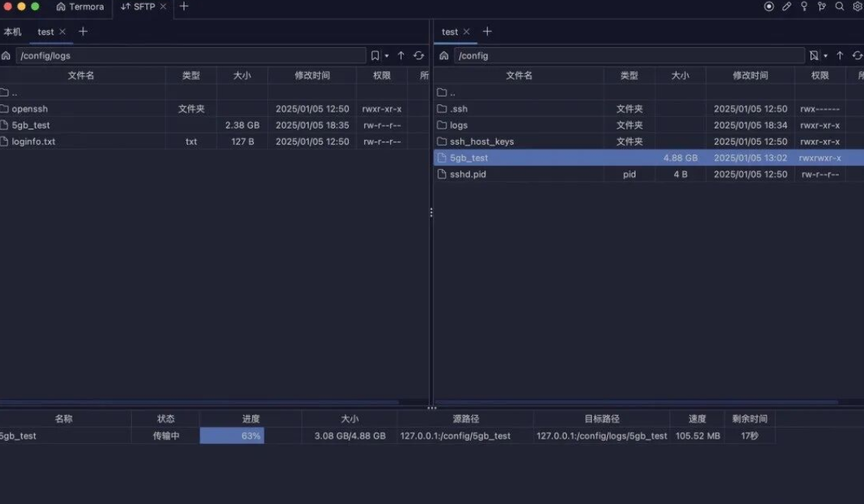
Task: Click bookmark icon in right pane
Action: tap(813, 56)
